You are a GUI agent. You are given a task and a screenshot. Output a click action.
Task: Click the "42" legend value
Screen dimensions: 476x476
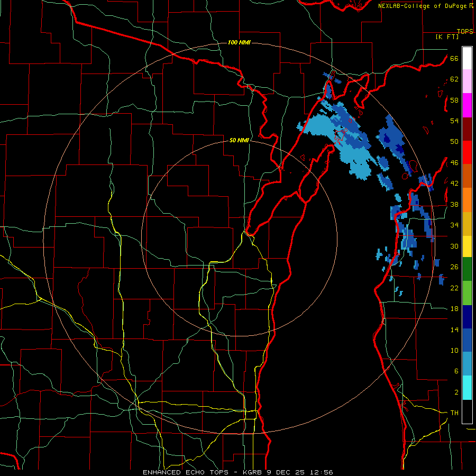(454, 184)
